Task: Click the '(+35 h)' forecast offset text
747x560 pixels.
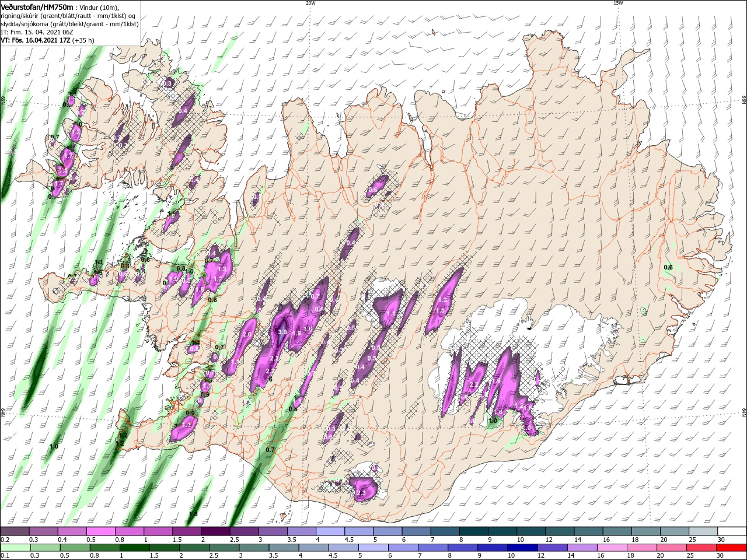Action: tap(83, 40)
